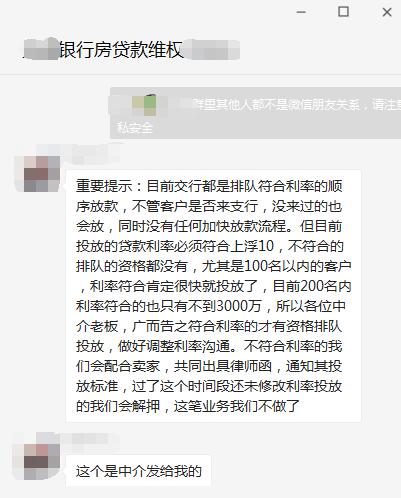Screen dimensions: 401x498
Task: Click the message line mentioning 上浮10
Action: 210,246
